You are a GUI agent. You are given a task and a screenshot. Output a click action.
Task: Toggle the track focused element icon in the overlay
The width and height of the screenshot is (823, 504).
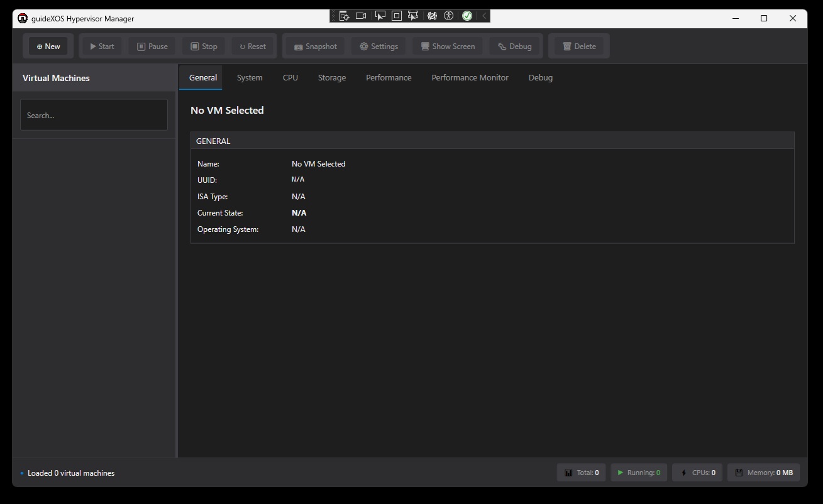(413, 16)
